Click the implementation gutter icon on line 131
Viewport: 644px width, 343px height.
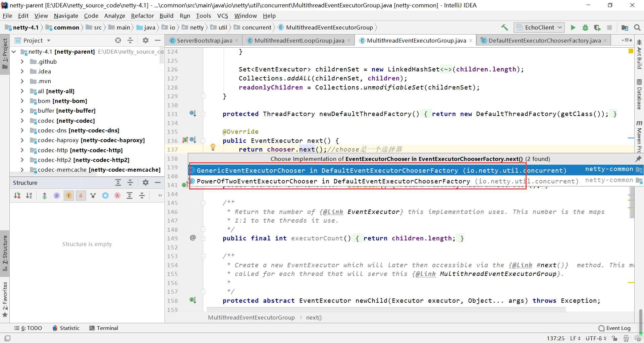click(193, 113)
